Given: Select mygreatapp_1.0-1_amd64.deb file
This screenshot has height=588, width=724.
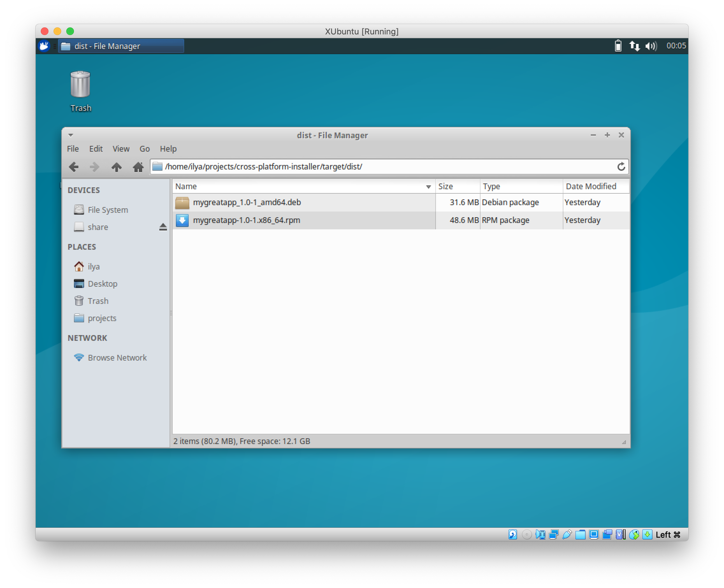Looking at the screenshot, I should tap(247, 203).
